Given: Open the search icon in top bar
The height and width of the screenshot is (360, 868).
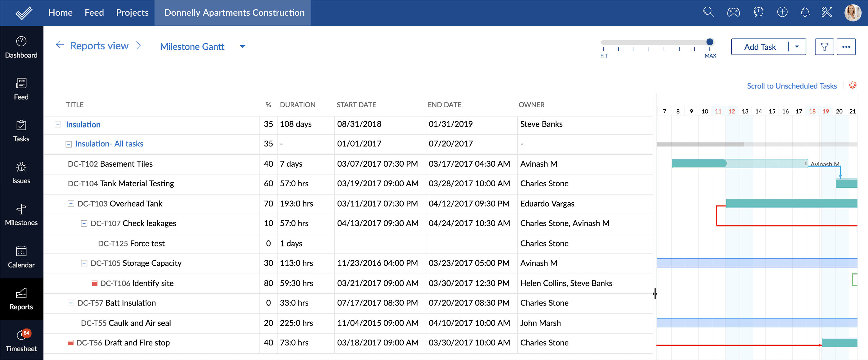Looking at the screenshot, I should (x=708, y=12).
